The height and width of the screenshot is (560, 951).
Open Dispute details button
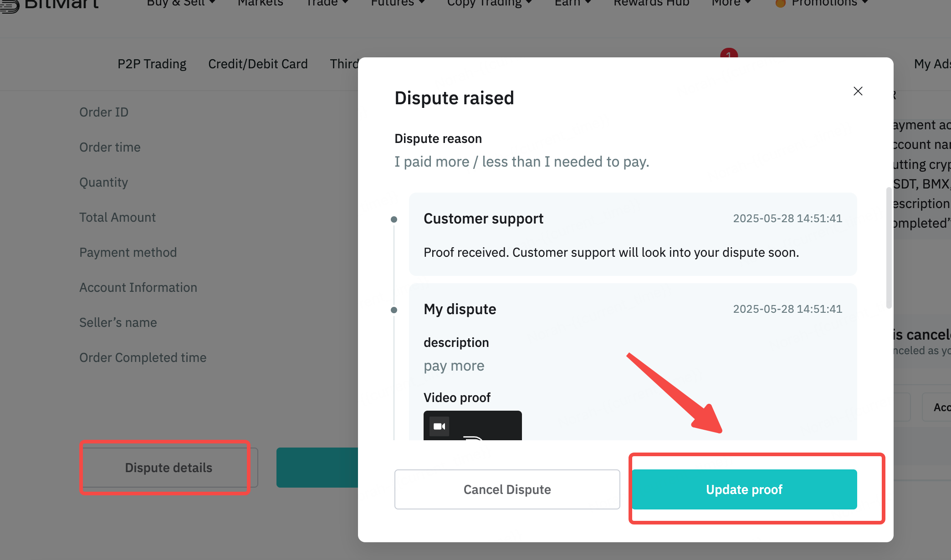pos(169,468)
